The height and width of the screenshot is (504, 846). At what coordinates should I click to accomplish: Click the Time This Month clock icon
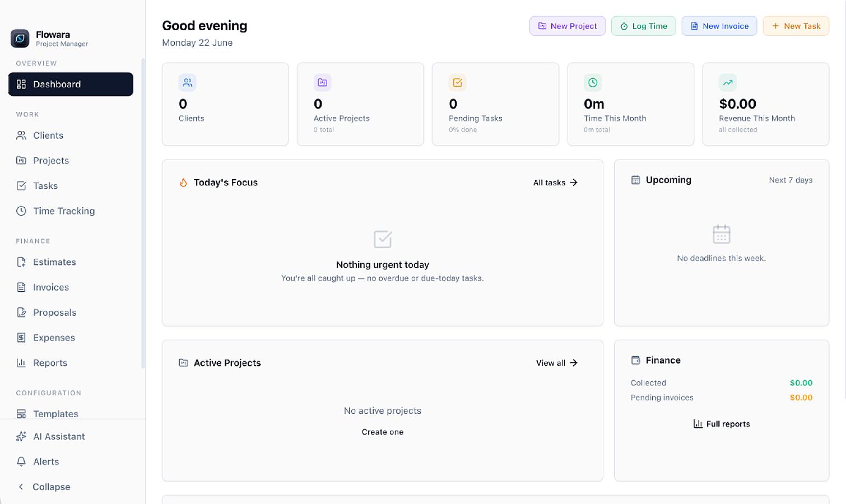coord(593,83)
